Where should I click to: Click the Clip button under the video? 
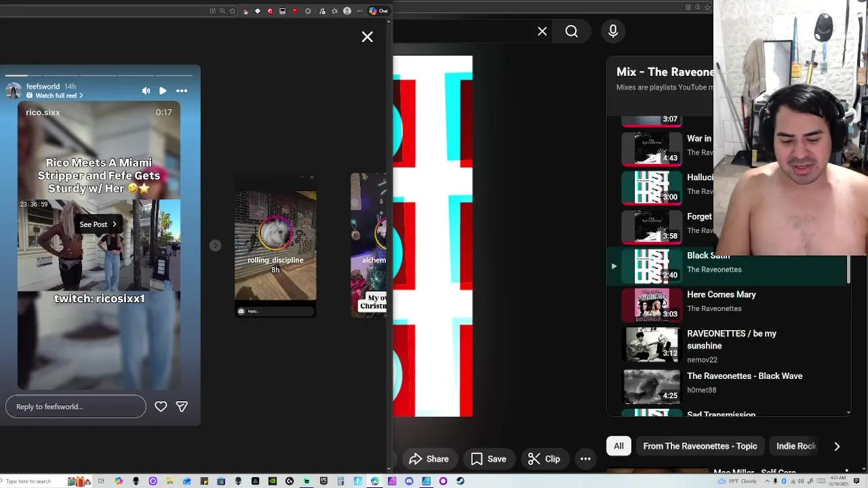[545, 459]
